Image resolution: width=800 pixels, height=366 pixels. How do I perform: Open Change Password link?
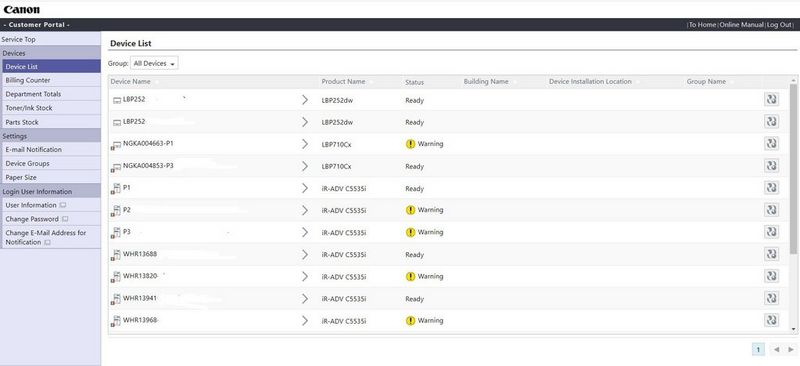coord(32,219)
